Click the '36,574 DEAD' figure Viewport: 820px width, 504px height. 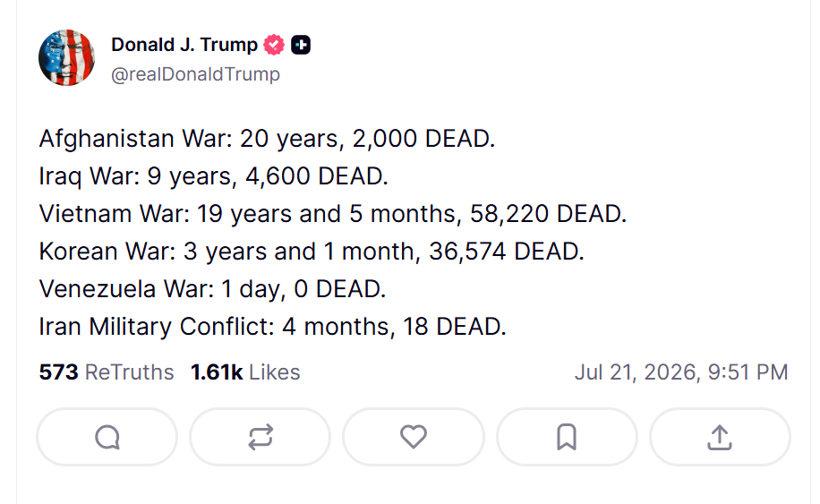coord(505,252)
